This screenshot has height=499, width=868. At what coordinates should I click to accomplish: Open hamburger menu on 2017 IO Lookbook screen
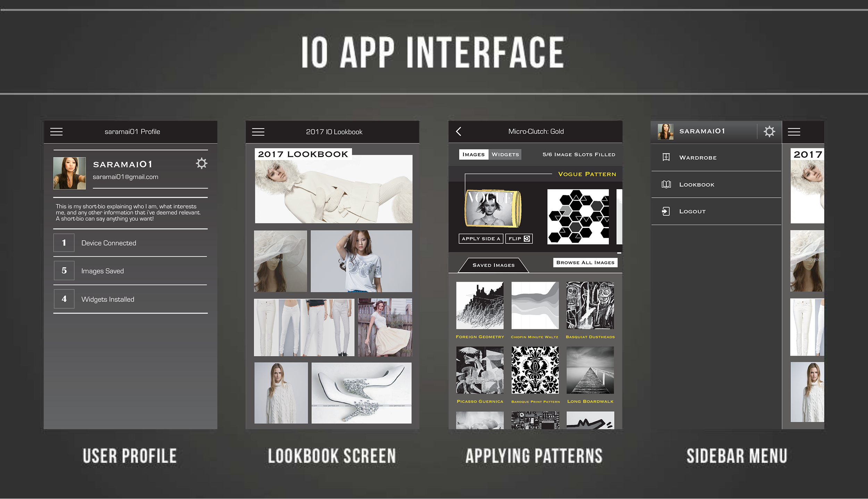tap(258, 132)
